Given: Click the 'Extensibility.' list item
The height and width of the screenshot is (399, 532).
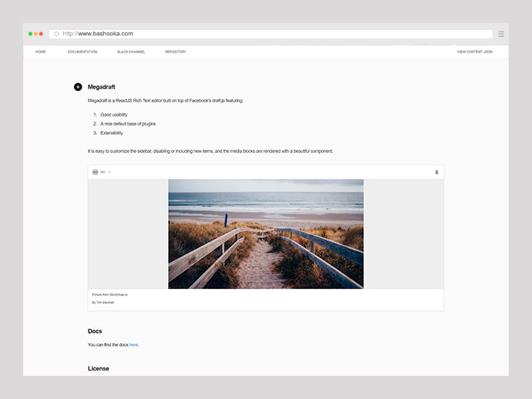Looking at the screenshot, I should click(x=112, y=133).
